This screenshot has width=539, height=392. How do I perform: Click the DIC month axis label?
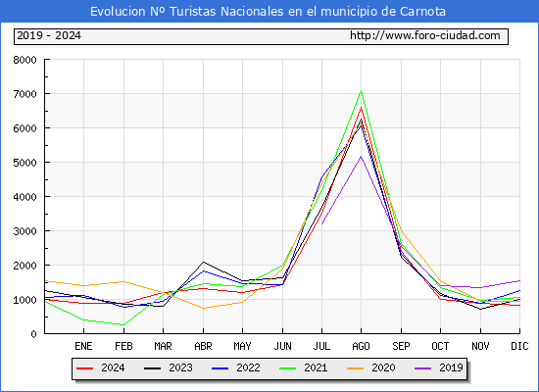(x=519, y=346)
